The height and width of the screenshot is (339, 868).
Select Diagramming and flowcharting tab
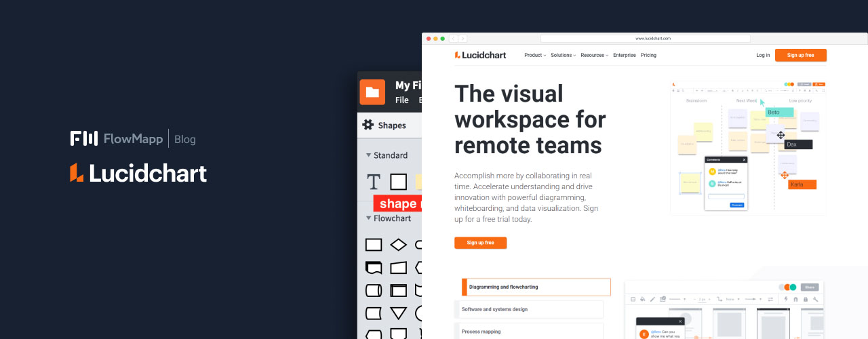point(536,287)
